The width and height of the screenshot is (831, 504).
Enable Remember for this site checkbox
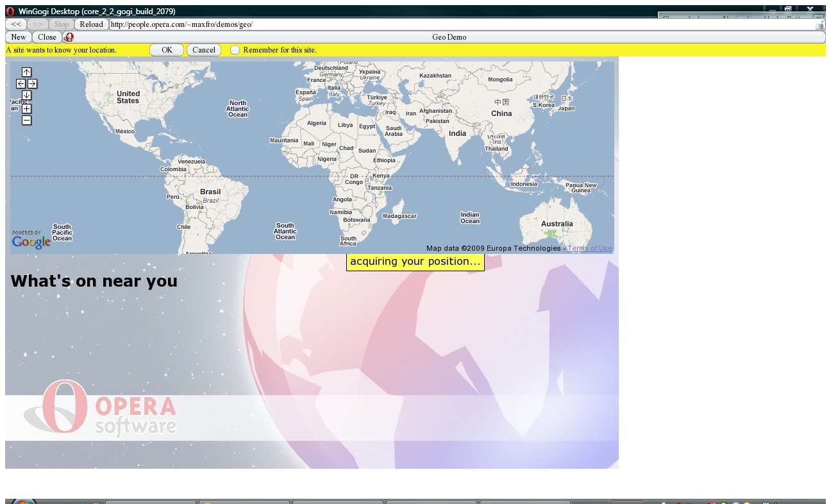235,50
